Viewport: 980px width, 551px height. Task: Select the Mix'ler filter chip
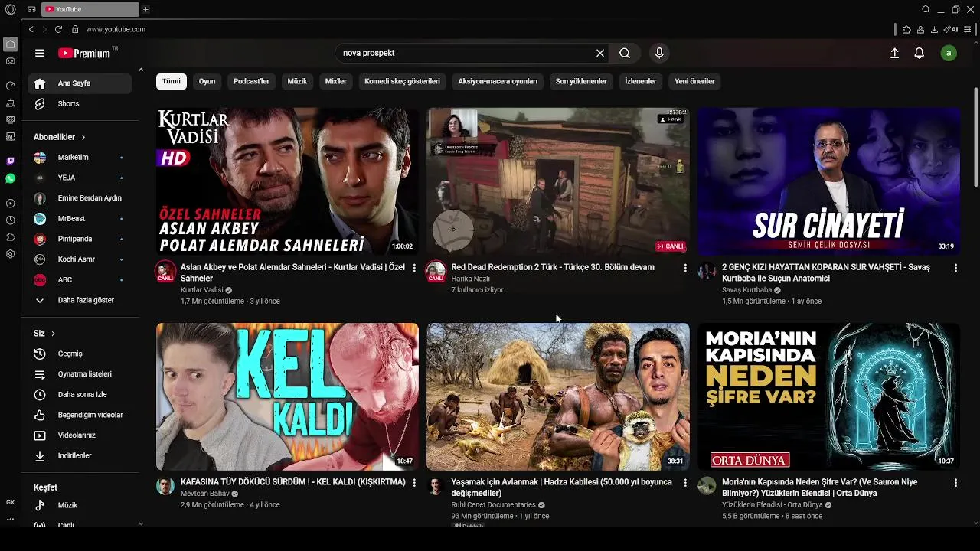click(x=336, y=81)
